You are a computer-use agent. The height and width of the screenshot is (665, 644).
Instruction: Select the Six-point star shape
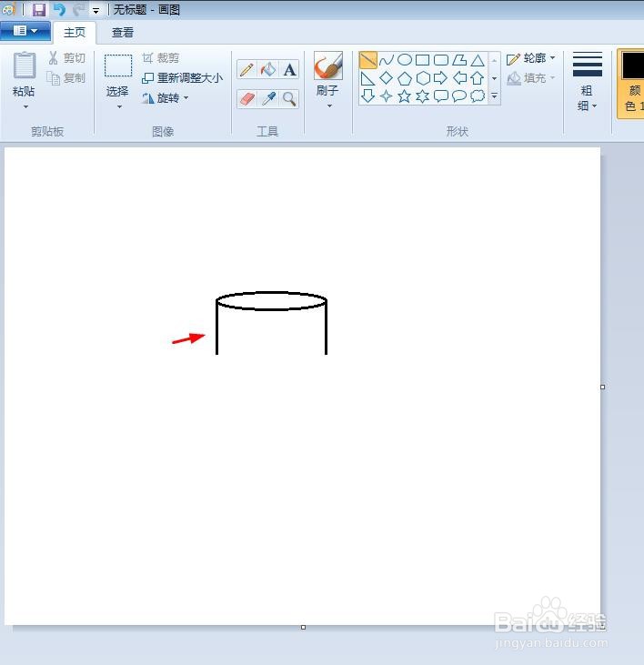423,96
